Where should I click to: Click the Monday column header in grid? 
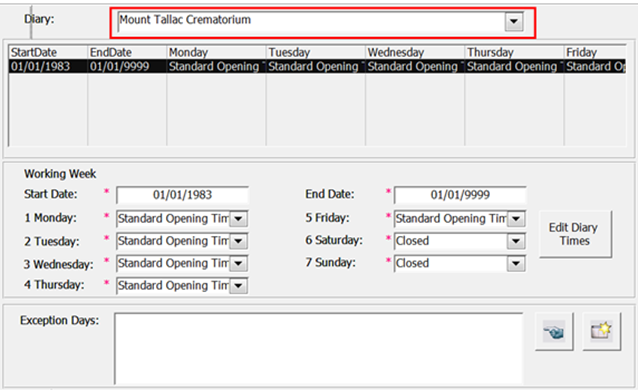pyautogui.click(x=216, y=52)
